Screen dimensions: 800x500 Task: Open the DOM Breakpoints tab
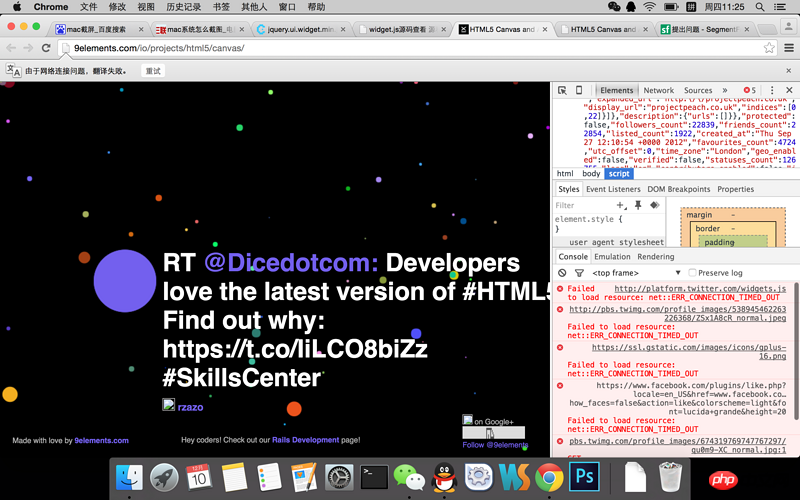click(679, 189)
